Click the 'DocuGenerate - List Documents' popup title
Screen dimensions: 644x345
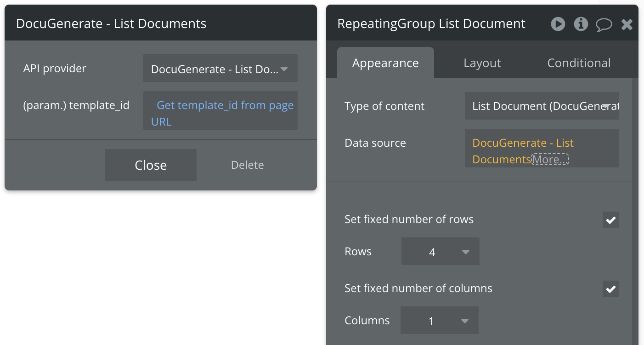click(x=111, y=24)
